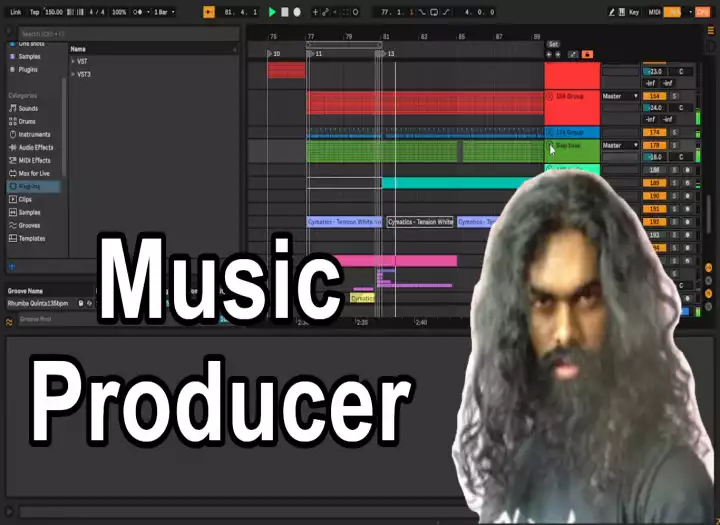Select the Rhumba Quinta135bpm groove
The image size is (720, 525).
click(x=38, y=304)
